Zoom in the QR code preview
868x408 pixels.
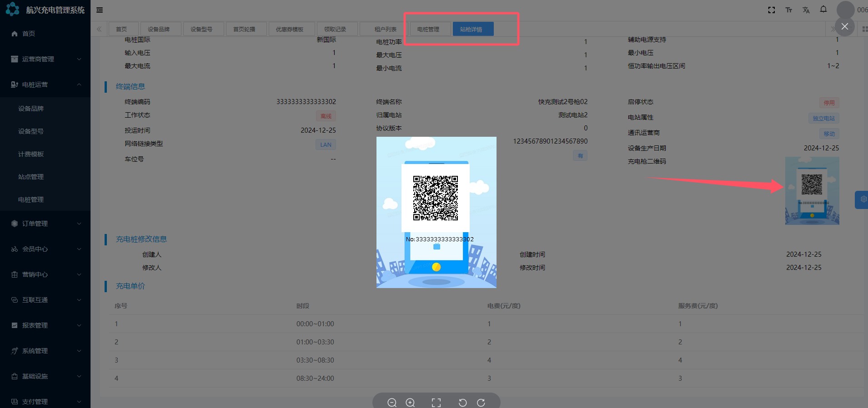[x=410, y=403]
